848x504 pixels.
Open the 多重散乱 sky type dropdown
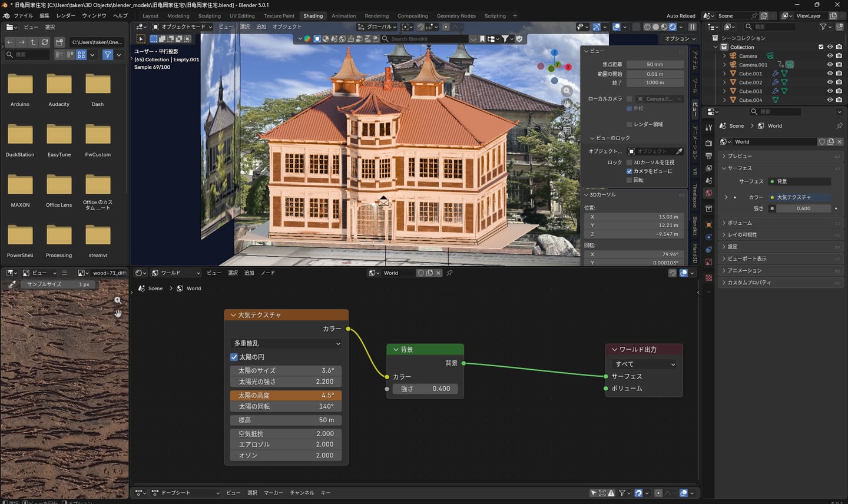286,343
